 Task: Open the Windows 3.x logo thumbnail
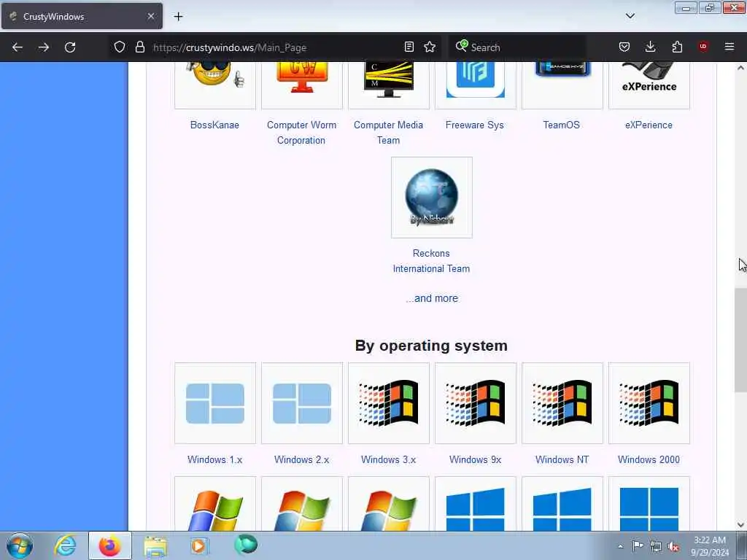coord(389,403)
